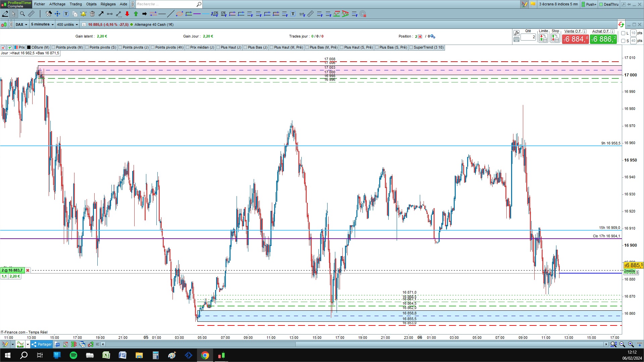The image size is (644, 362).
Task: Click the Achat O.F. buy price button
Action: [x=603, y=39]
